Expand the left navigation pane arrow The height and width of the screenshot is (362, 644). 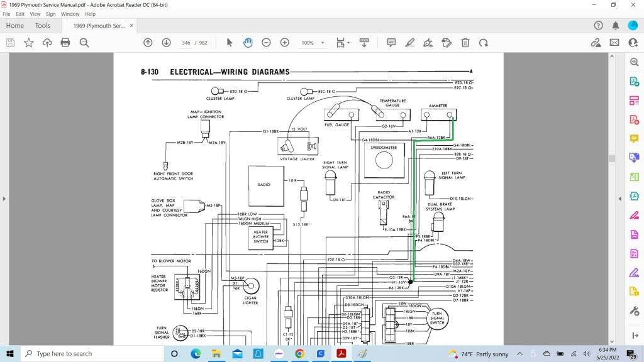click(x=4, y=199)
